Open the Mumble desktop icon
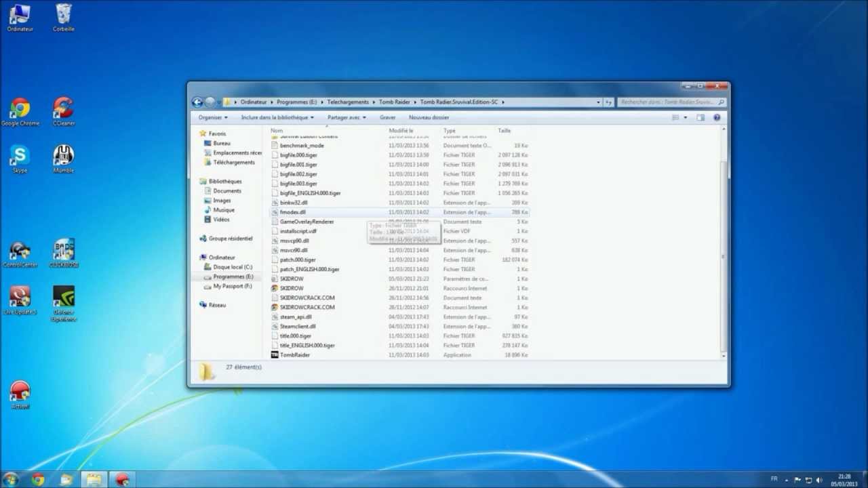 click(x=63, y=159)
